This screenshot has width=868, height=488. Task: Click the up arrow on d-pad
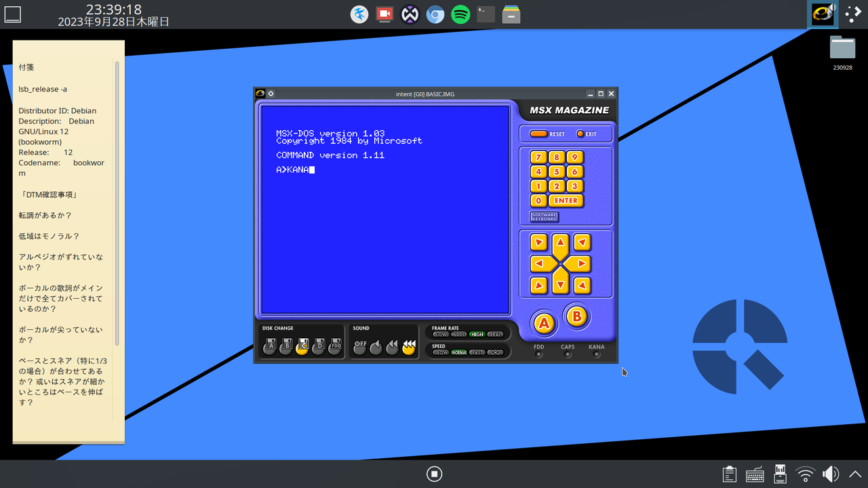(560, 244)
